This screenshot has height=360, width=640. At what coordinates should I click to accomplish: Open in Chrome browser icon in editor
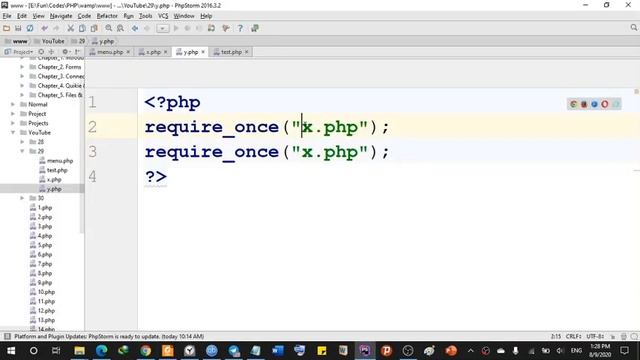coord(573,104)
